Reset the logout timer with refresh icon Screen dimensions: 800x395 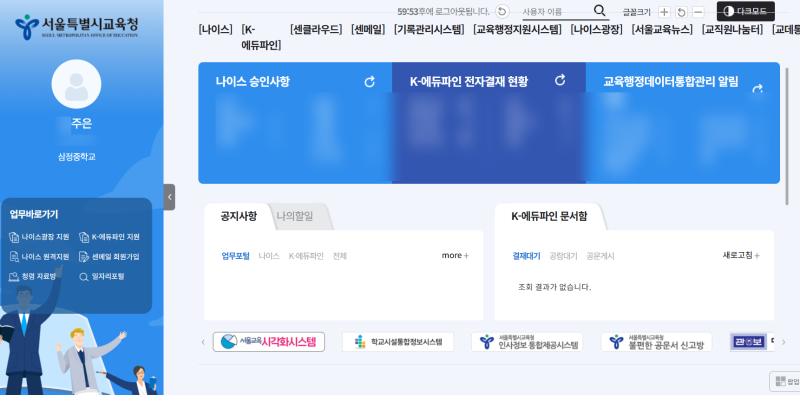(503, 12)
